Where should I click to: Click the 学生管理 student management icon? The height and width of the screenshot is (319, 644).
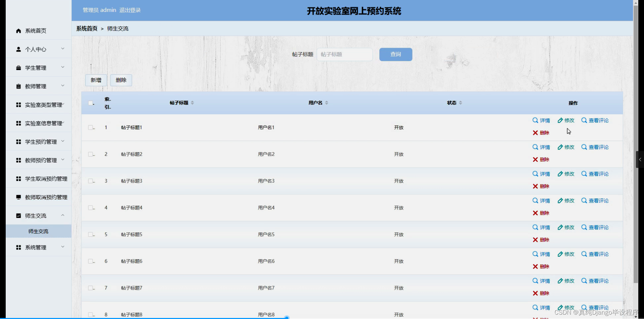[x=18, y=67]
